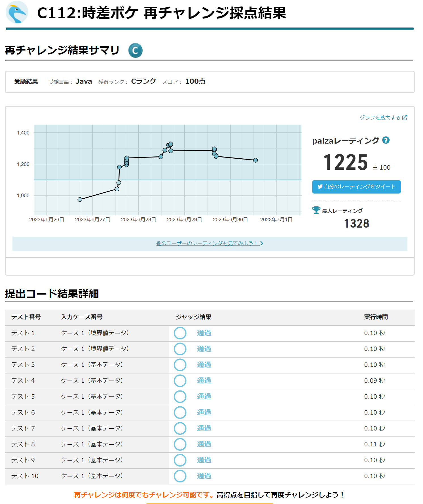Open the other users' ratings link
This screenshot has width=423, height=504.
point(210,243)
